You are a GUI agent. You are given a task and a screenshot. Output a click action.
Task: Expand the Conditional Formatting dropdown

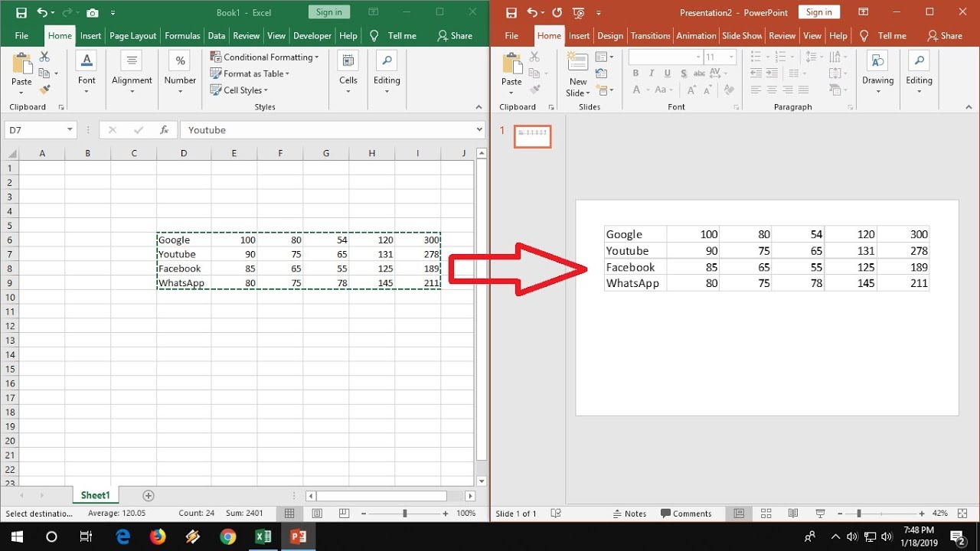(317, 57)
